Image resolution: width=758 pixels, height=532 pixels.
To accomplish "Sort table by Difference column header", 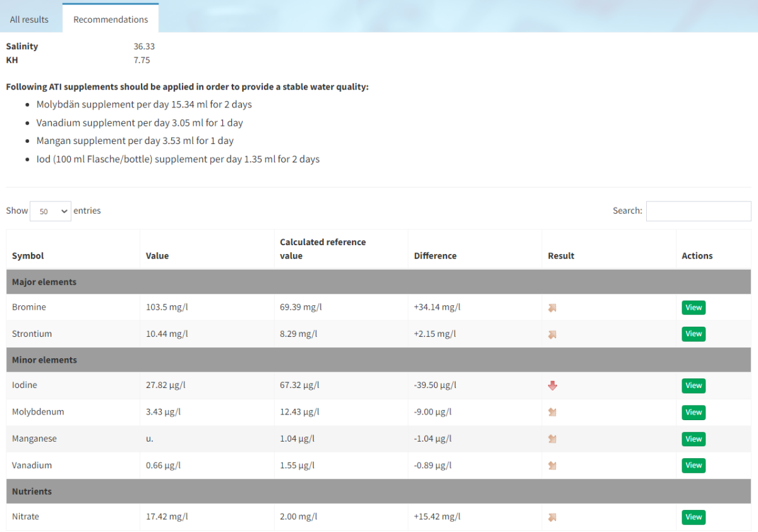I will tap(475, 250).
